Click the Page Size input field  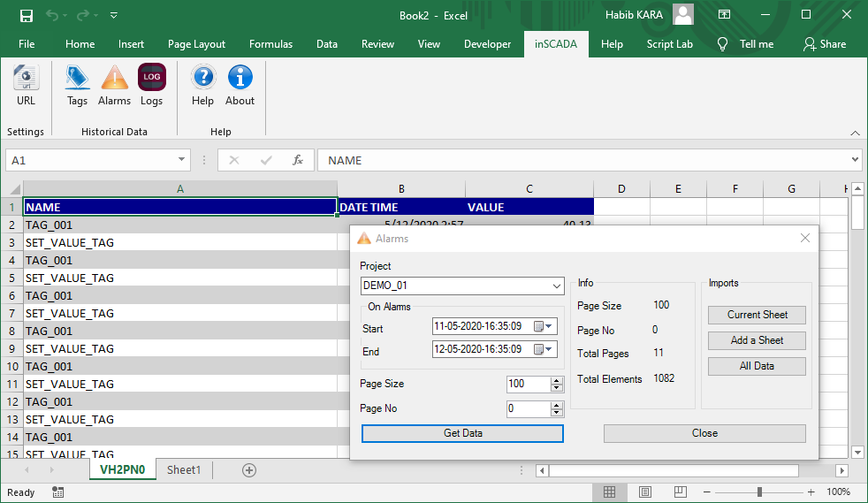pyautogui.click(x=529, y=384)
